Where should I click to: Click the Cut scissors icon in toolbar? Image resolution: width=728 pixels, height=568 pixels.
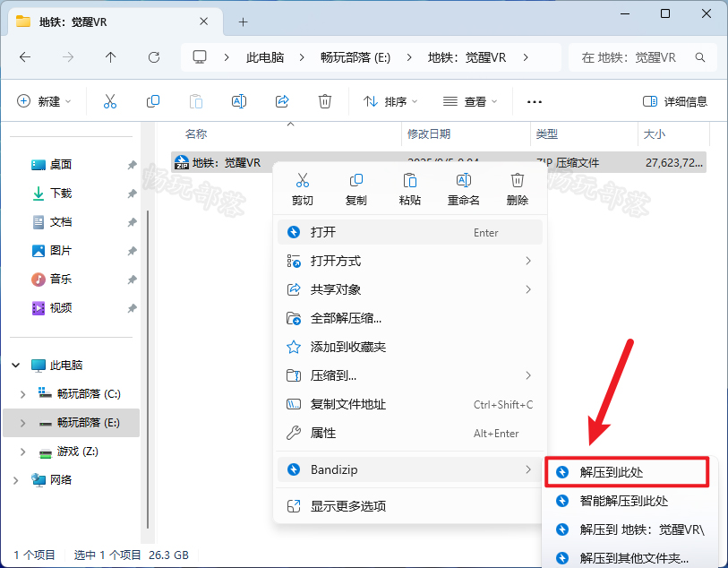pyautogui.click(x=110, y=101)
